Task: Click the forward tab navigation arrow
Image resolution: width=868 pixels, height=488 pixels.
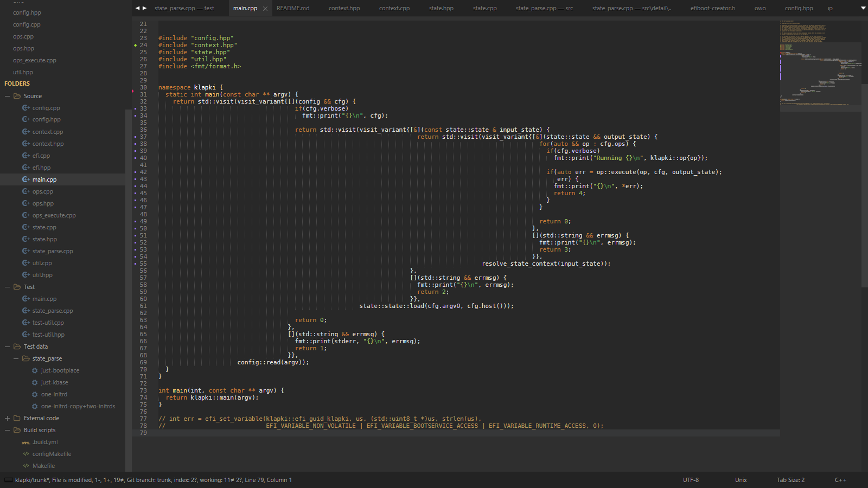Action: click(x=144, y=8)
